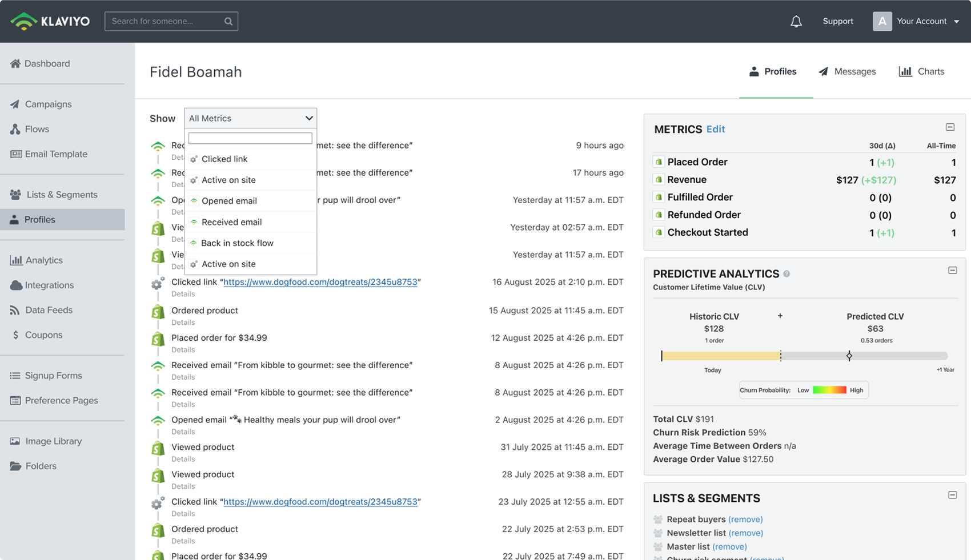Screen dimensions: 971x560
Task: Open dogfood link from 16 August
Action: click(320, 282)
